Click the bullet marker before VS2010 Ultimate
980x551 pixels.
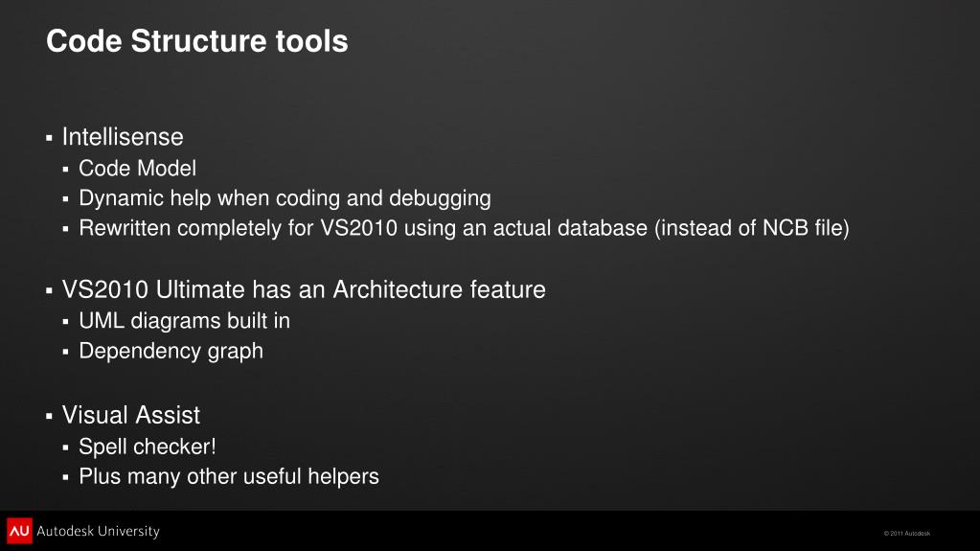(x=50, y=290)
